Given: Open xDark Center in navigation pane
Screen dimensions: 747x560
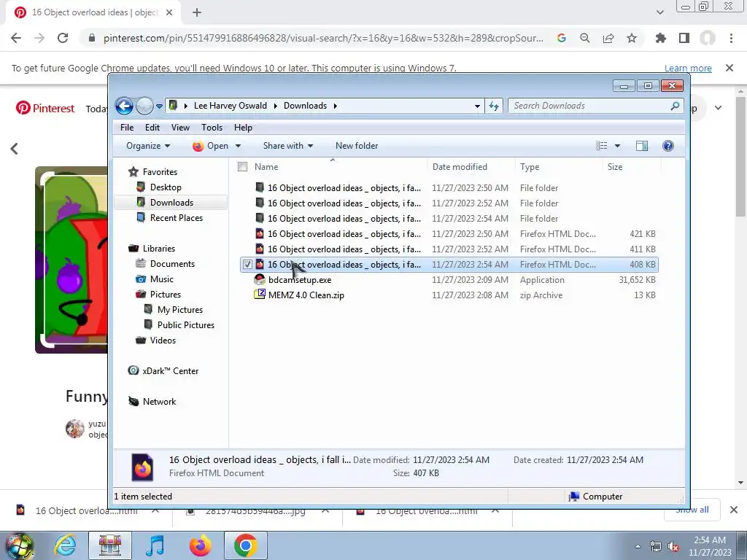Looking at the screenshot, I should pos(170,371).
